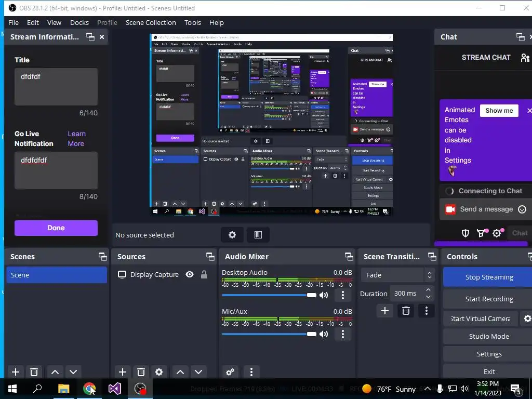Open the Fade transition dropdown
Viewport: 532px width, 399px height.
point(397,275)
